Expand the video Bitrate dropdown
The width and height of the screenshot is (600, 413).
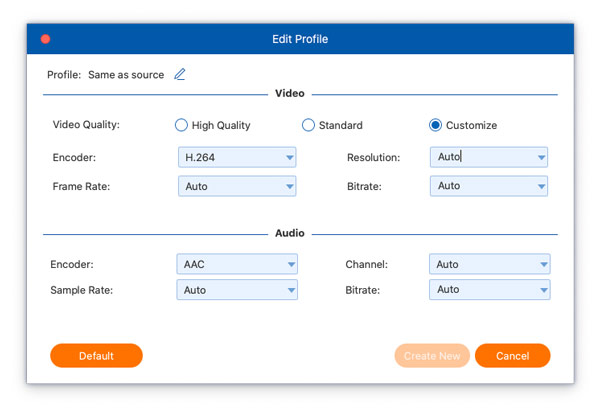489,186
